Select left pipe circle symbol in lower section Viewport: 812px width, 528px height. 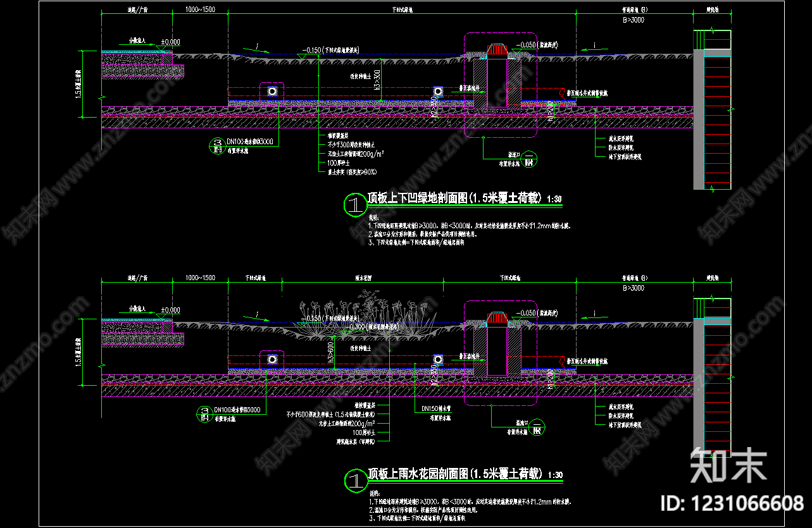pyautogui.click(x=272, y=359)
